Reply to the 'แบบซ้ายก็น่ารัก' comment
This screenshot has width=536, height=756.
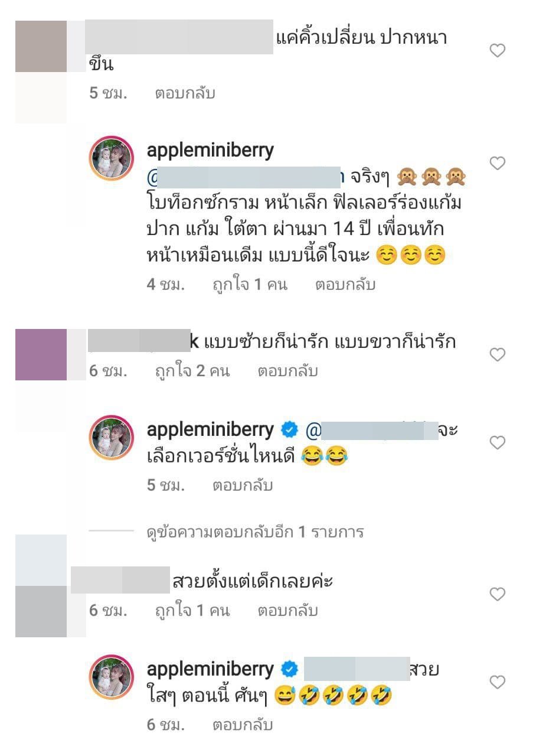(x=288, y=371)
